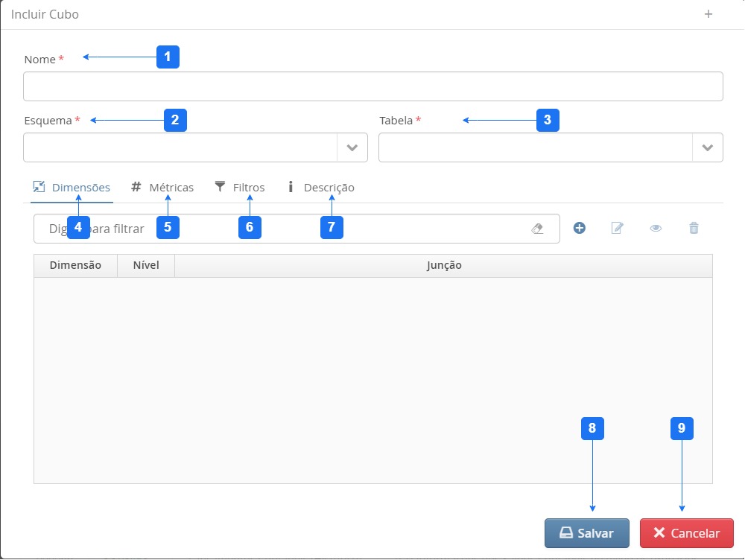Switch to the Dimensões tab
Viewport: 745px width, 560px height.
click(x=72, y=188)
